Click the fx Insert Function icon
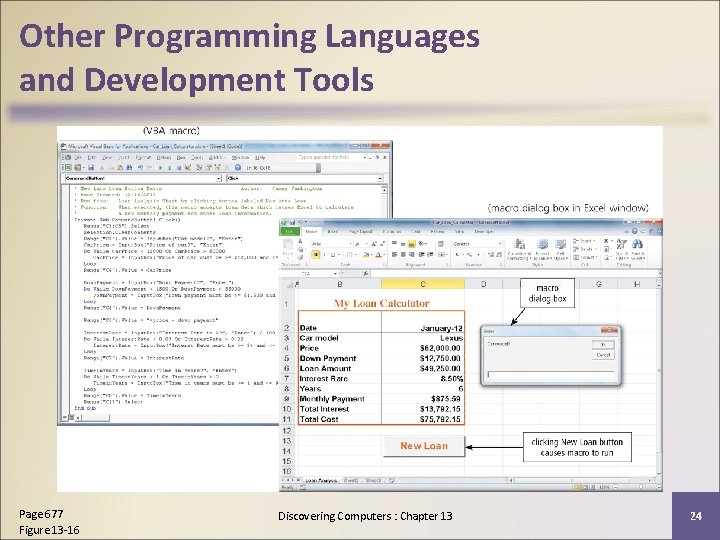720x540 pixels. (x=366, y=274)
